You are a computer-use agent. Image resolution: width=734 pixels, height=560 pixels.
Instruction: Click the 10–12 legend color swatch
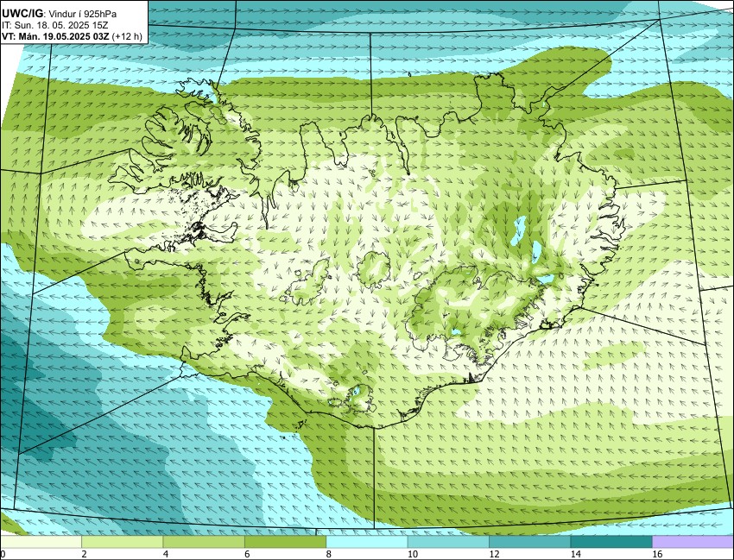(448, 542)
